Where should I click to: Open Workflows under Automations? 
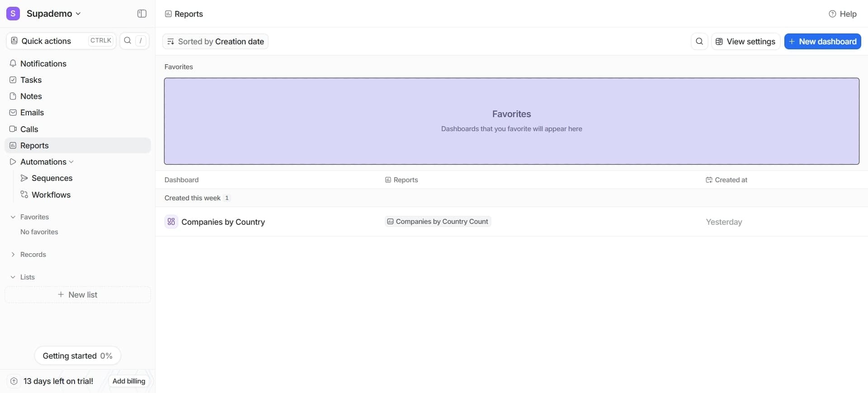coord(51,195)
